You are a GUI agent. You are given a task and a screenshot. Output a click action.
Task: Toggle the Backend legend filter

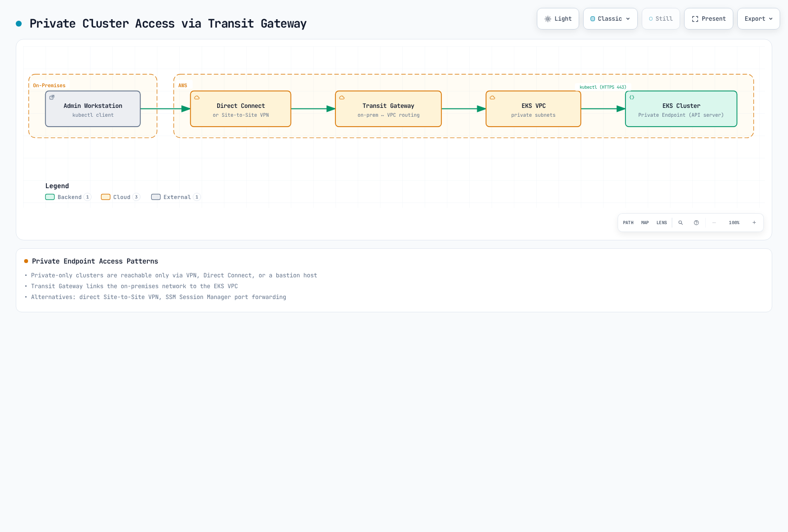point(68,197)
